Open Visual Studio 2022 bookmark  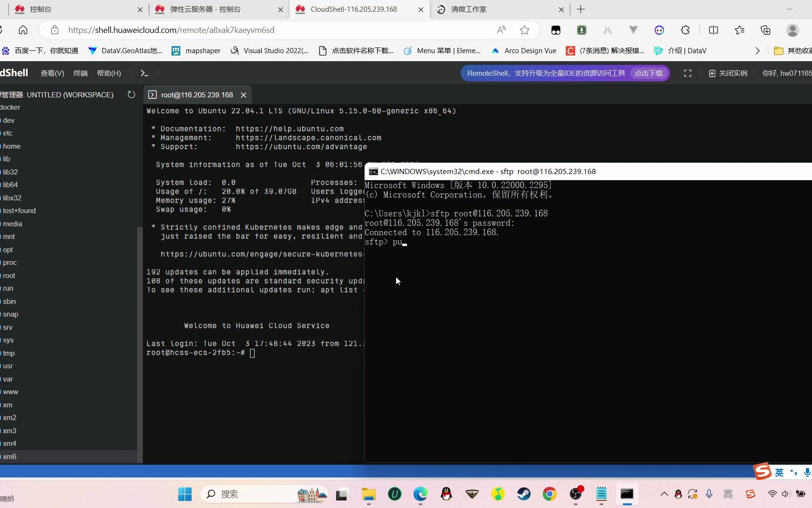point(270,51)
